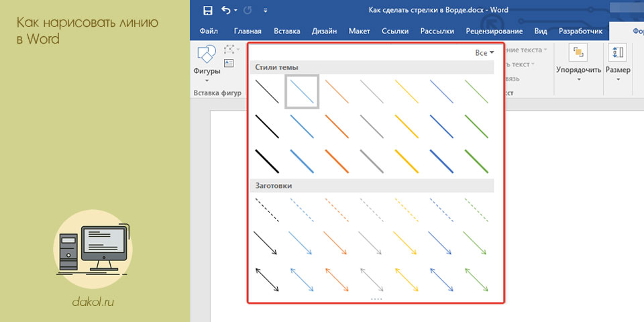Pick medium green line style

[476, 127]
